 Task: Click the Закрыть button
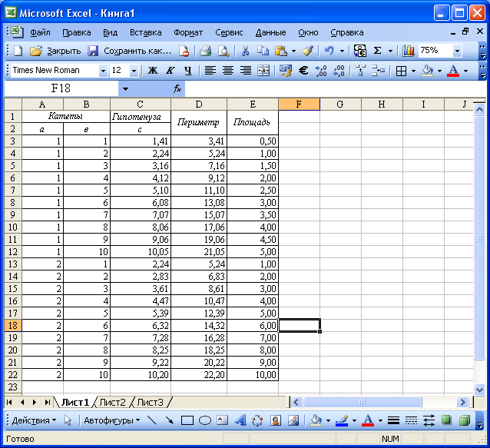64,51
